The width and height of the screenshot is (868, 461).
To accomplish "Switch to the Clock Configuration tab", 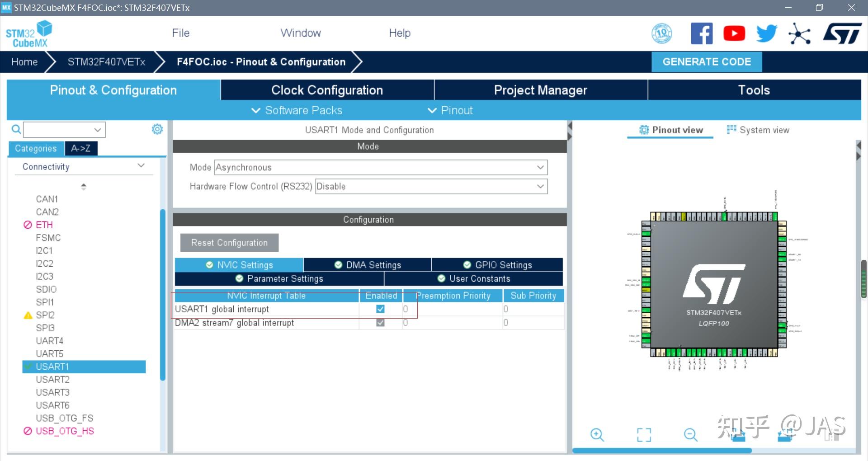I will click(x=327, y=90).
